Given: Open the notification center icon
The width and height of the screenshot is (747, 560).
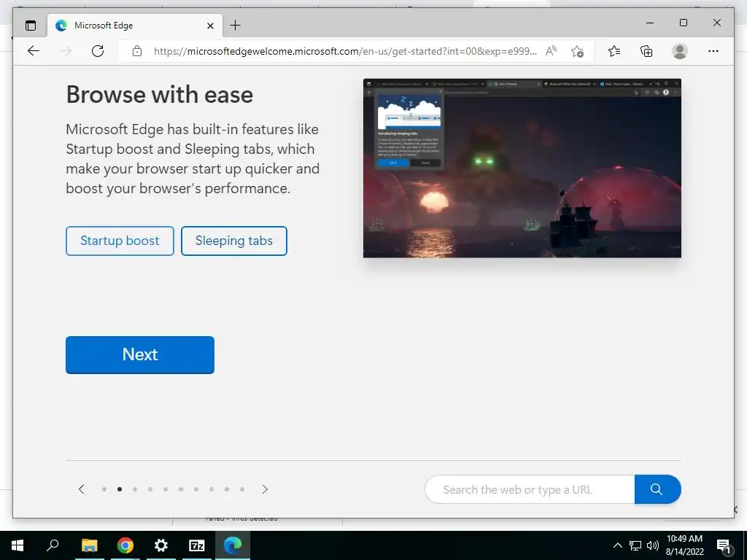Looking at the screenshot, I should click(724, 545).
